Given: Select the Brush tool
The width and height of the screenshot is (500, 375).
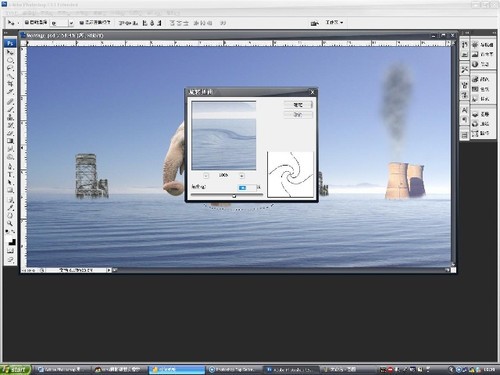Looking at the screenshot, I should pyautogui.click(x=10, y=110).
